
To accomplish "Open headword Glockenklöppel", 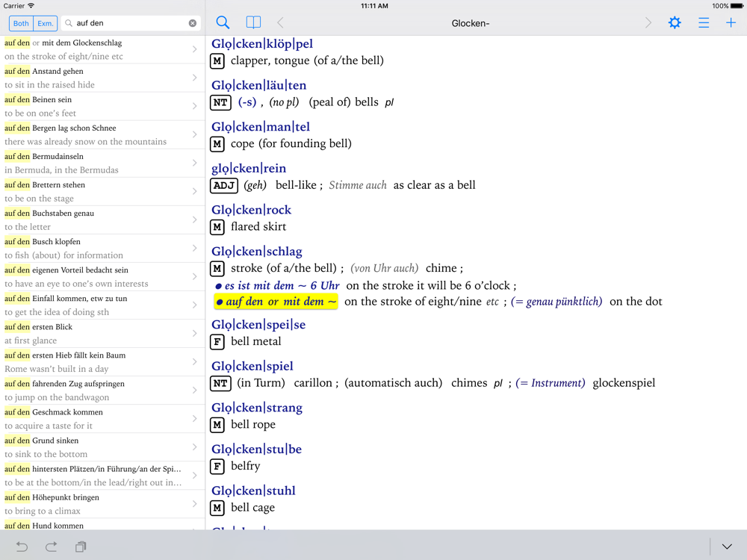I will (x=262, y=44).
